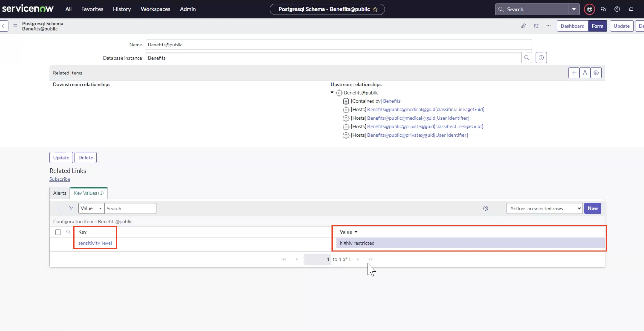The height and width of the screenshot is (331, 644).
Task: Switch the view toggle to Dashboard
Action: click(572, 26)
